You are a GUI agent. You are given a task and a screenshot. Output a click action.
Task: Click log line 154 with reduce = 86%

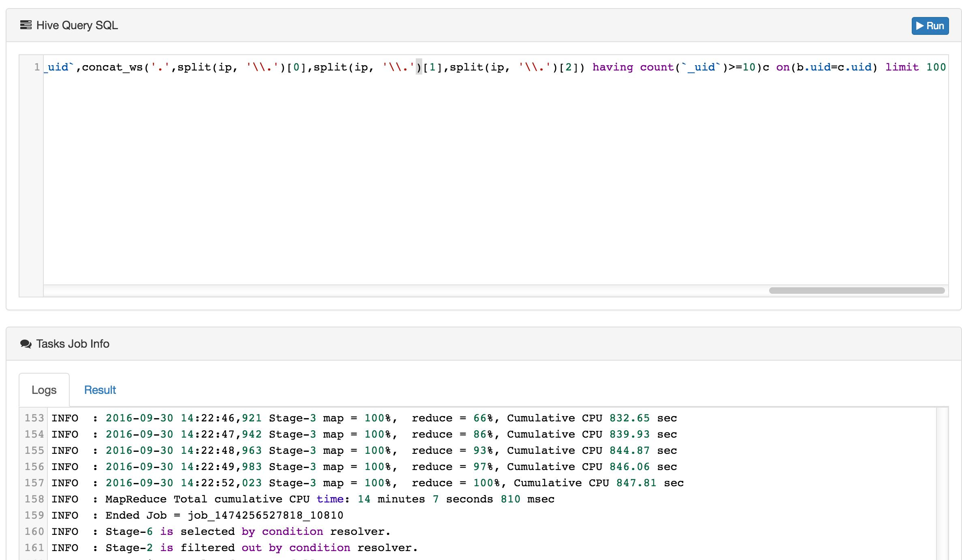(364, 434)
